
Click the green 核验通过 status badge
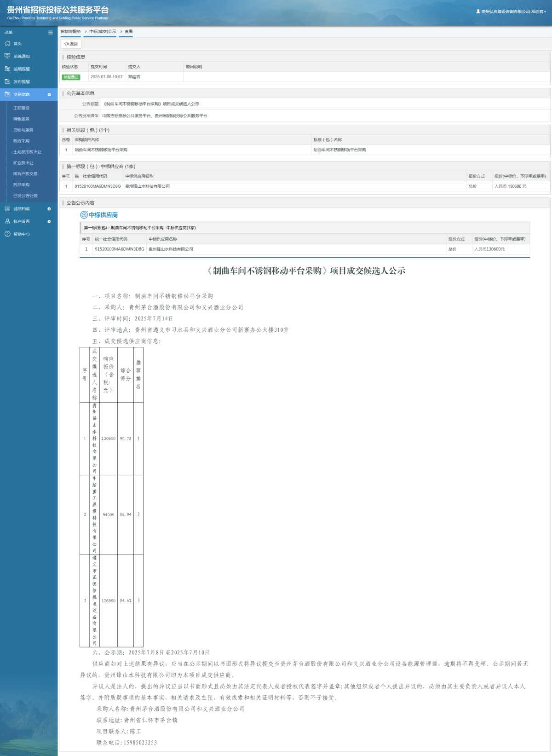(x=71, y=77)
